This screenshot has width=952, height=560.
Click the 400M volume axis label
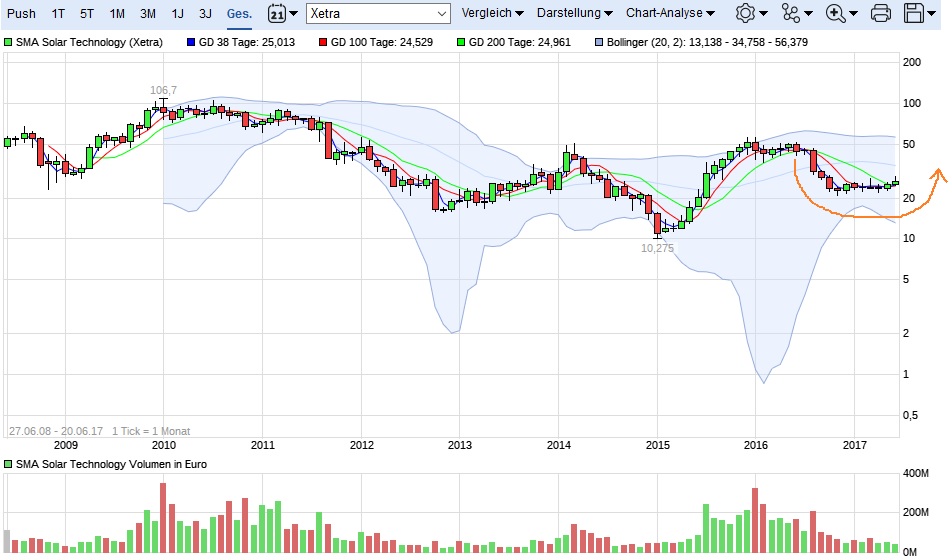pos(916,473)
